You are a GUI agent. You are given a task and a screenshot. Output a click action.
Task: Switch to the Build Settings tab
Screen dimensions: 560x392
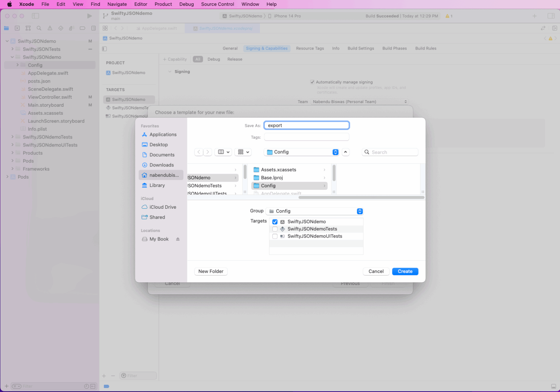click(361, 48)
